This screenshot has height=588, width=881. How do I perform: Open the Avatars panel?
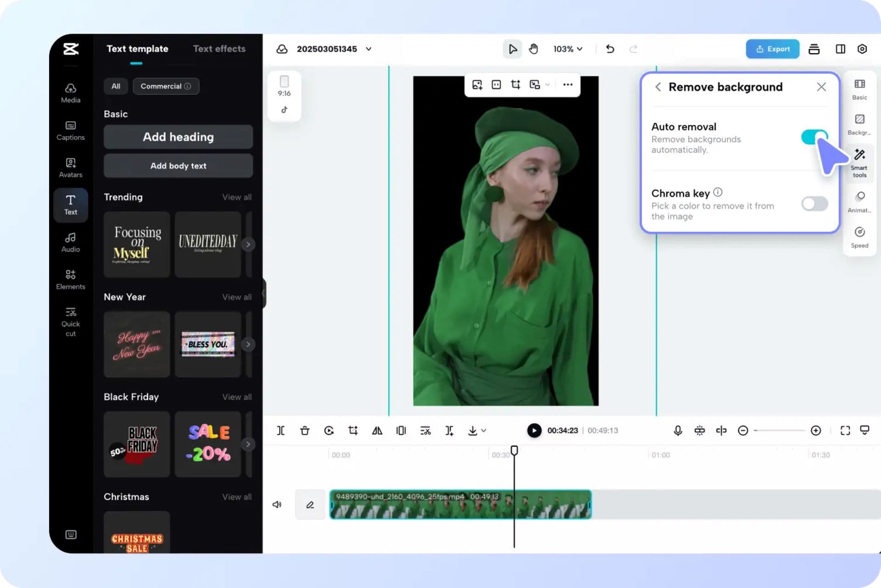(x=70, y=167)
